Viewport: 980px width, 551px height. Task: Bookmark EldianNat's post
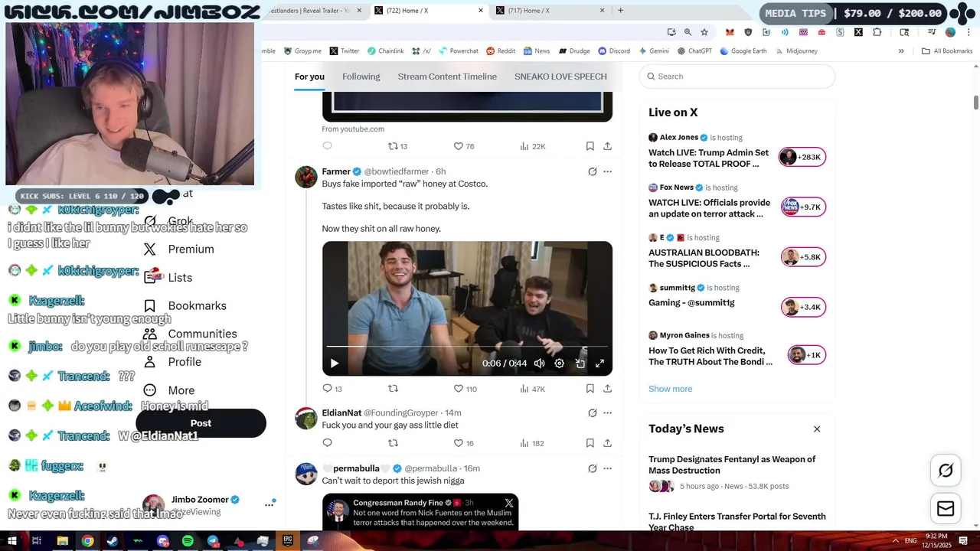tap(590, 443)
